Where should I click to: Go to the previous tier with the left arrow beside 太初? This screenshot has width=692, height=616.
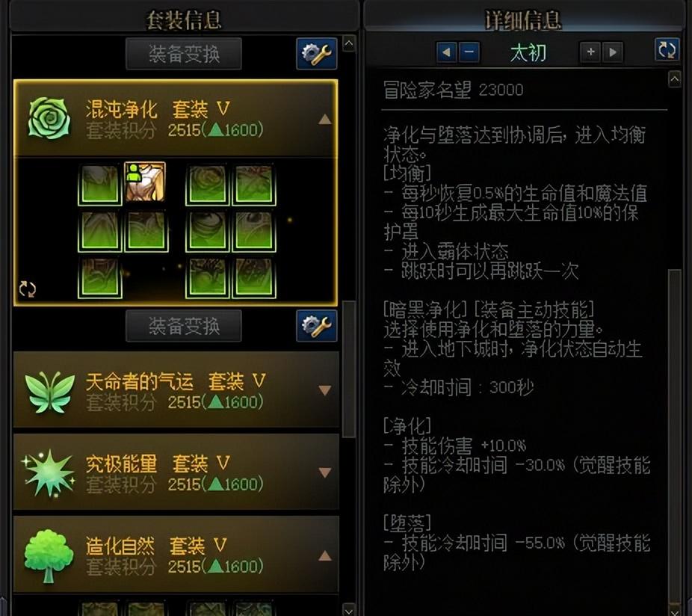click(x=446, y=52)
